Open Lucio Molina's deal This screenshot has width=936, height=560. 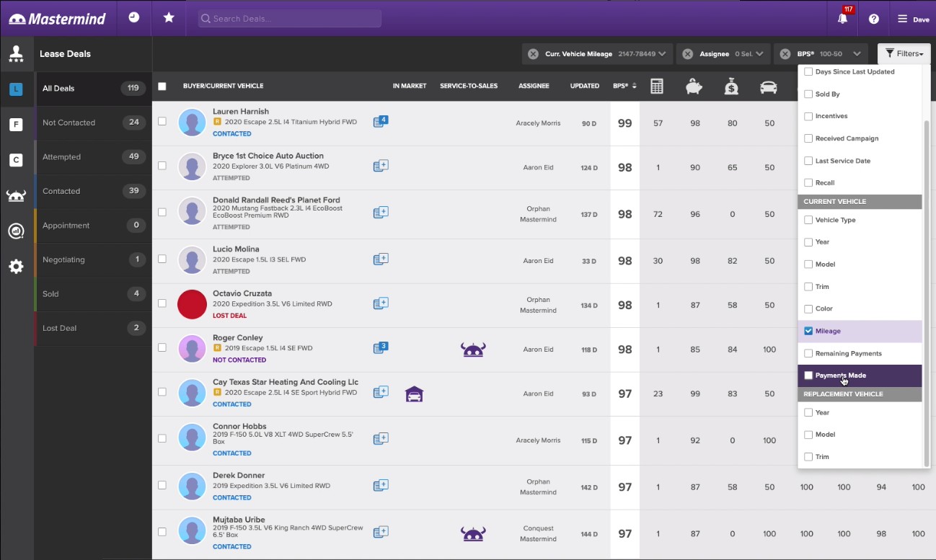pyautogui.click(x=236, y=249)
